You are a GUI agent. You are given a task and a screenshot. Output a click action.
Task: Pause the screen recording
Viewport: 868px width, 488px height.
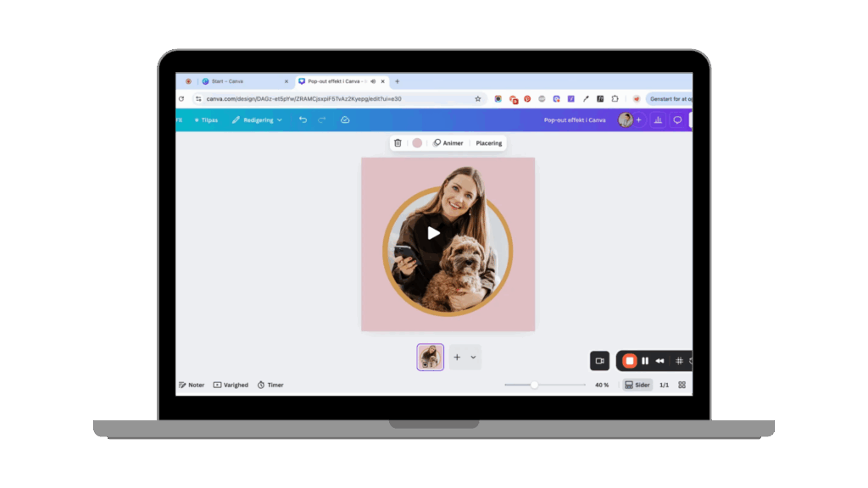point(645,361)
